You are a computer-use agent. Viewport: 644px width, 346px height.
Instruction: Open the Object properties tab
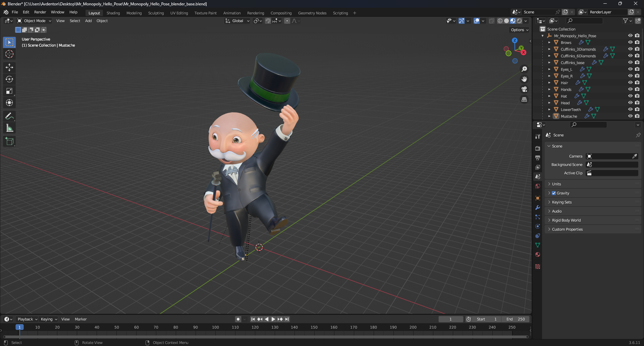pyautogui.click(x=538, y=198)
